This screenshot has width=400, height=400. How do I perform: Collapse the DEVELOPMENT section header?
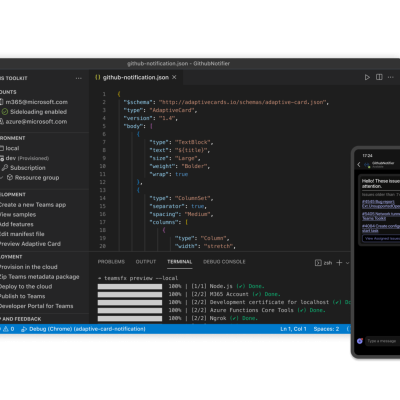point(13,195)
